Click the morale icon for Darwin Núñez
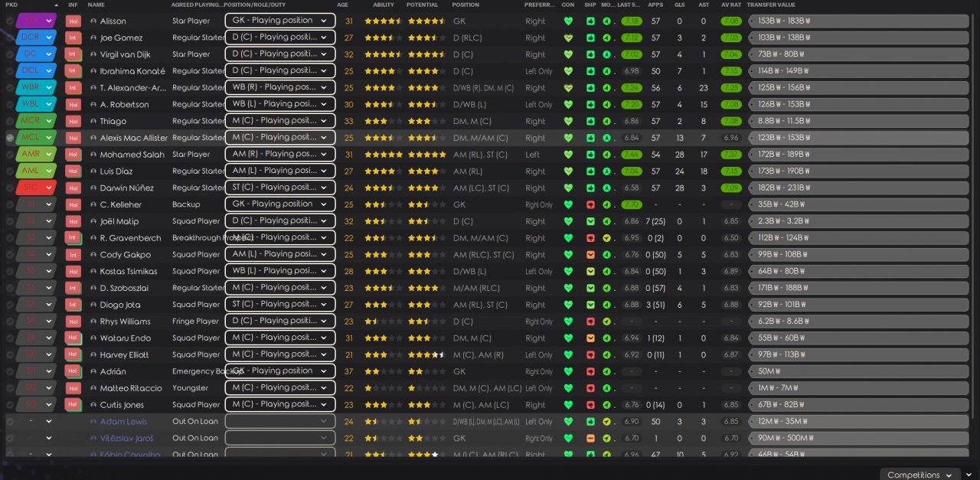The width and height of the screenshot is (980, 480). click(x=606, y=188)
